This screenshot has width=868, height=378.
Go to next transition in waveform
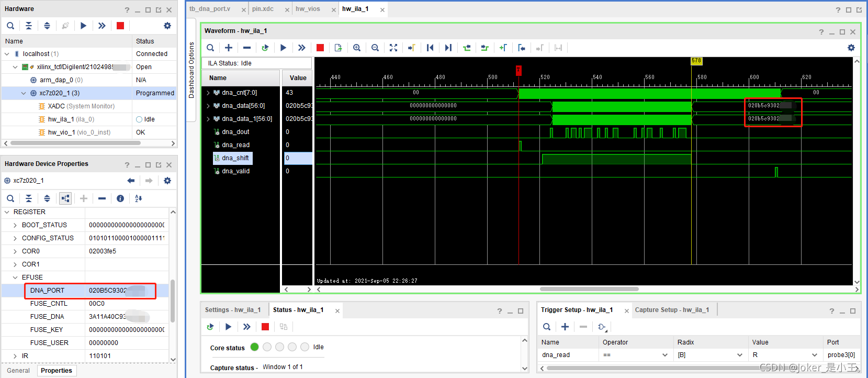point(485,48)
